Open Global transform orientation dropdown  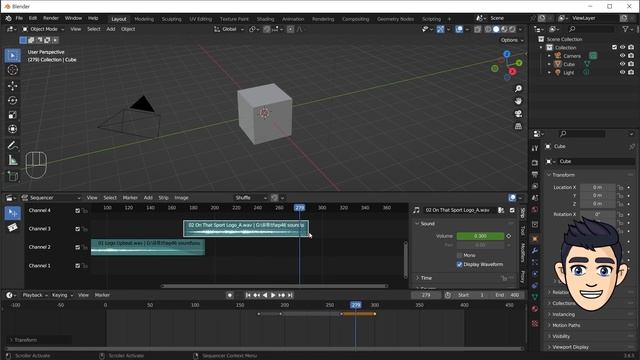pyautogui.click(x=229, y=29)
